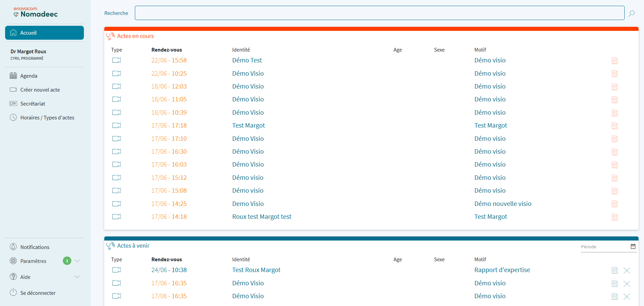Viewport: 644px width, 306px height.
Task: Open Roux test Margot test link
Action: coord(262,216)
